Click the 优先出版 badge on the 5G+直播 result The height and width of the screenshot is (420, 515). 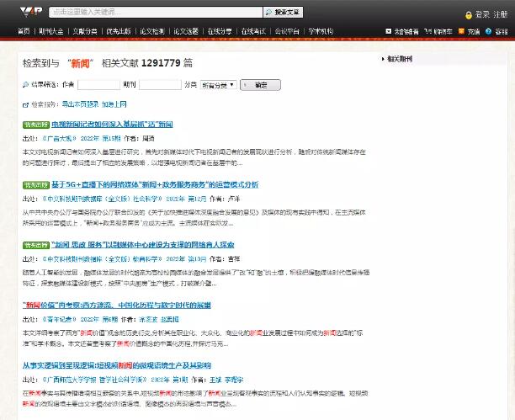click(x=36, y=185)
